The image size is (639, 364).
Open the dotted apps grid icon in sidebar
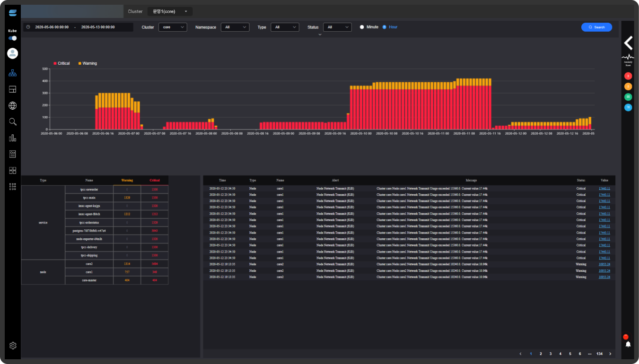coord(13,187)
